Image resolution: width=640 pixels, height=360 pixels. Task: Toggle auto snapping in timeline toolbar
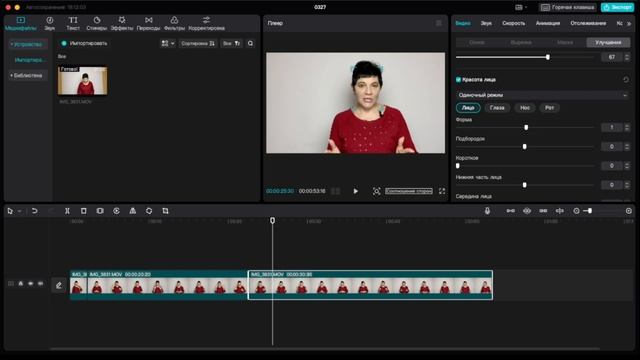tap(527, 211)
